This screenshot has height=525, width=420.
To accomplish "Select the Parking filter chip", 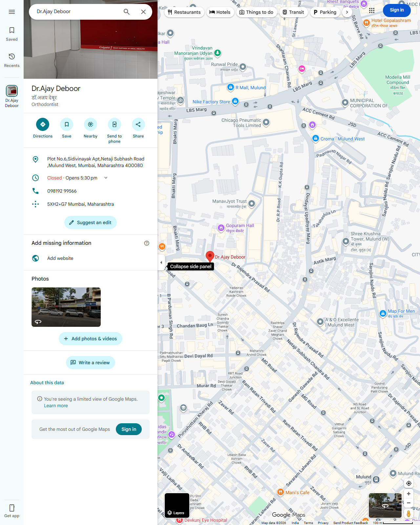I will (x=325, y=12).
